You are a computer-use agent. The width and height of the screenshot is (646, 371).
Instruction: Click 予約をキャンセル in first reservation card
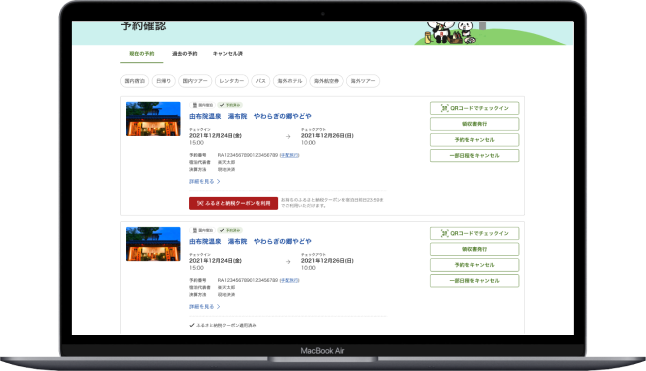click(475, 140)
